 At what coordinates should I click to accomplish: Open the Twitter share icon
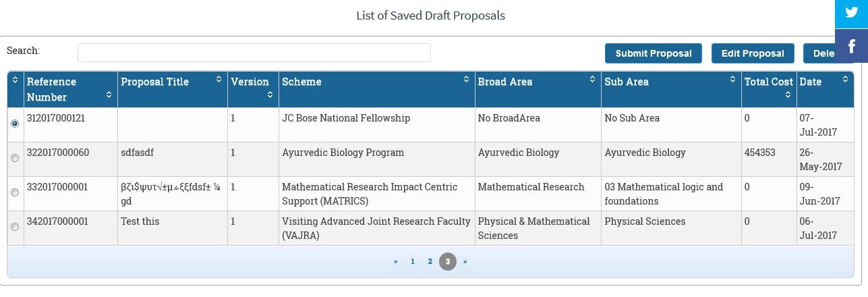pos(851,14)
